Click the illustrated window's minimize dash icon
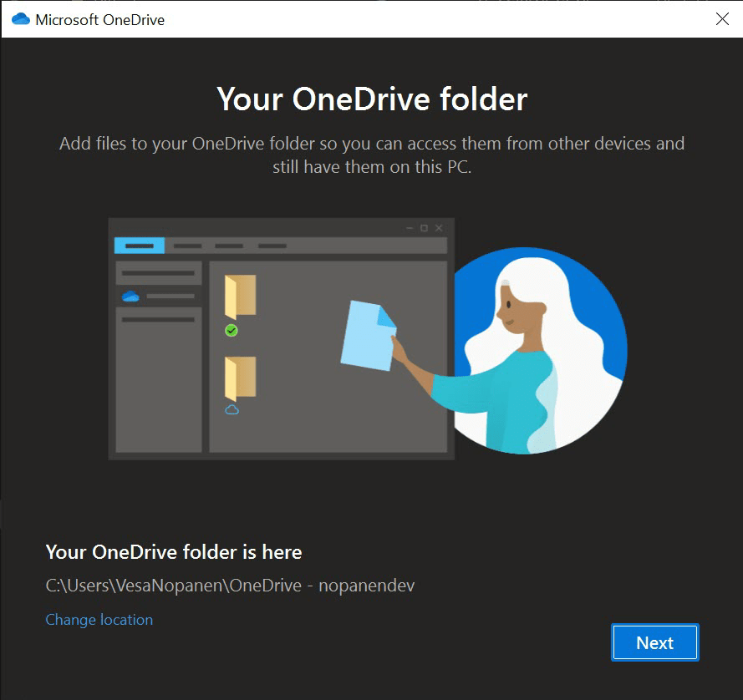The width and height of the screenshot is (743, 700). coord(409,228)
